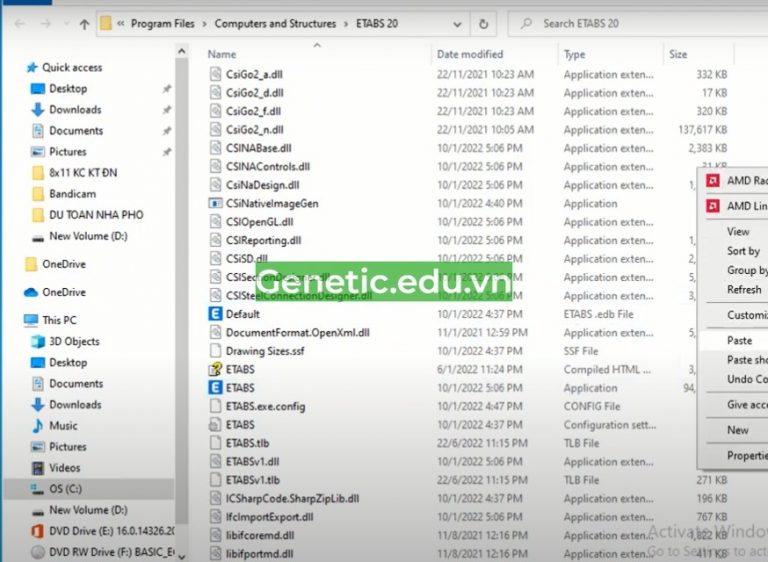Click ETABS 20 breadcrumb segment
The width and height of the screenshot is (768, 562).
(377, 24)
